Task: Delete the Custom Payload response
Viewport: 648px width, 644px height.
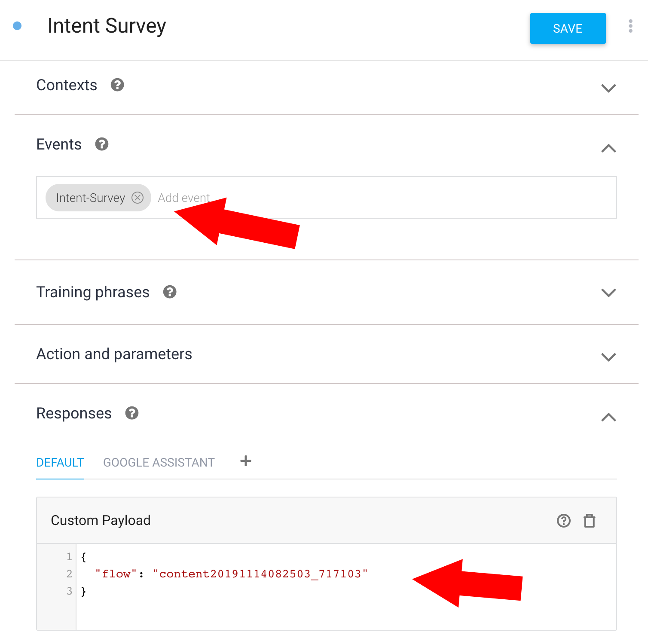Action: [x=590, y=521]
